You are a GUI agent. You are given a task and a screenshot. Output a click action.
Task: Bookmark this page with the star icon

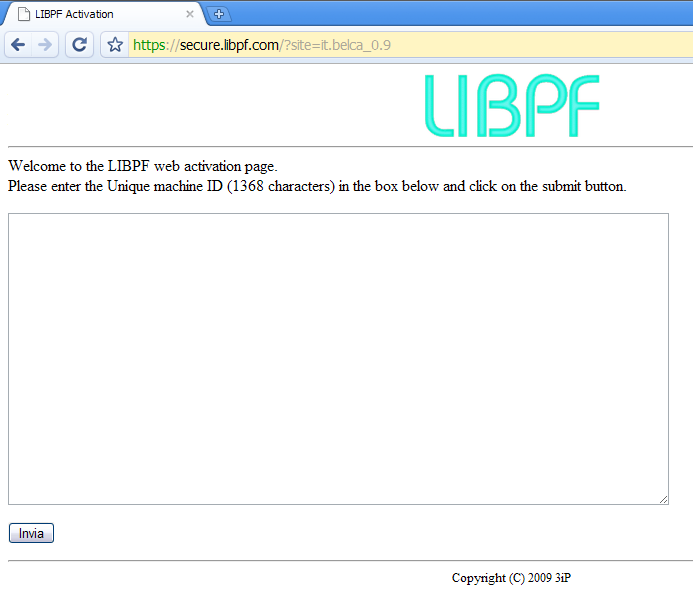coord(115,45)
